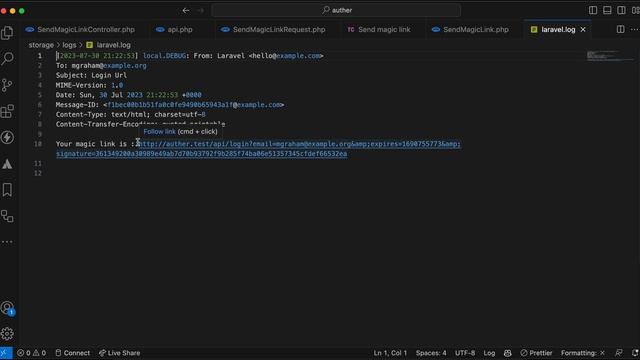
Task: Open the Accounts menu icon
Action: (7, 308)
